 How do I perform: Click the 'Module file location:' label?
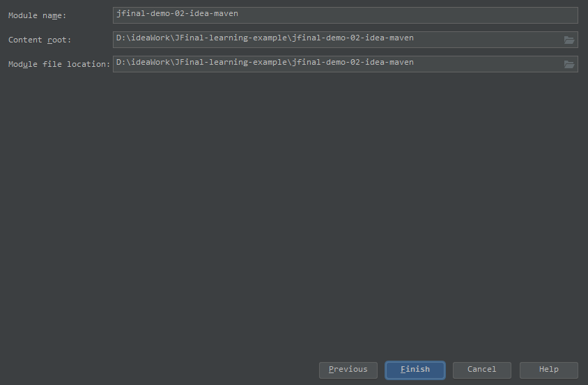point(59,65)
